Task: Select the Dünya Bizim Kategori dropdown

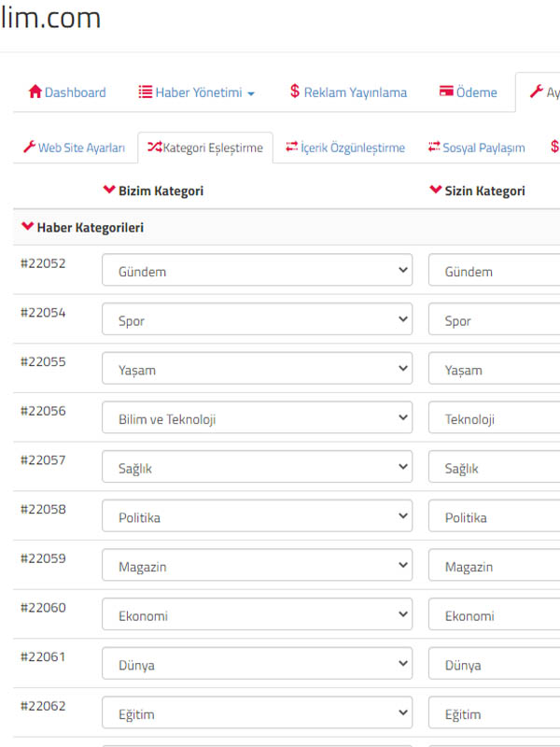Action: pyautogui.click(x=257, y=666)
